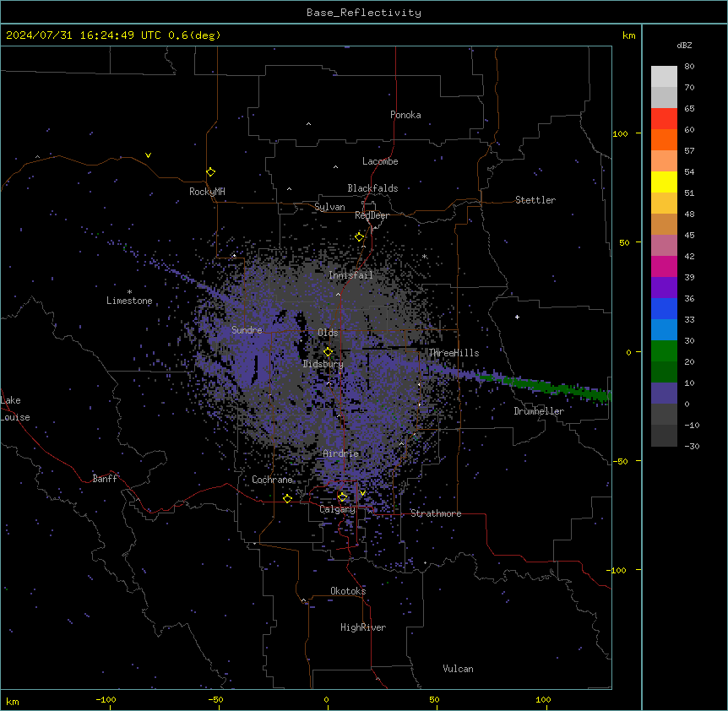Pick the magenta 42-39 dBZ legend swatch
The image size is (728, 711).
[x=664, y=266]
